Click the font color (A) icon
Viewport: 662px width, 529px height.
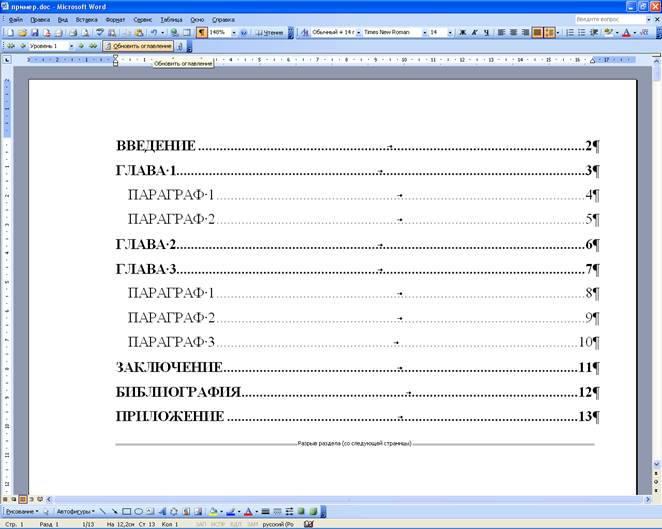click(x=626, y=32)
